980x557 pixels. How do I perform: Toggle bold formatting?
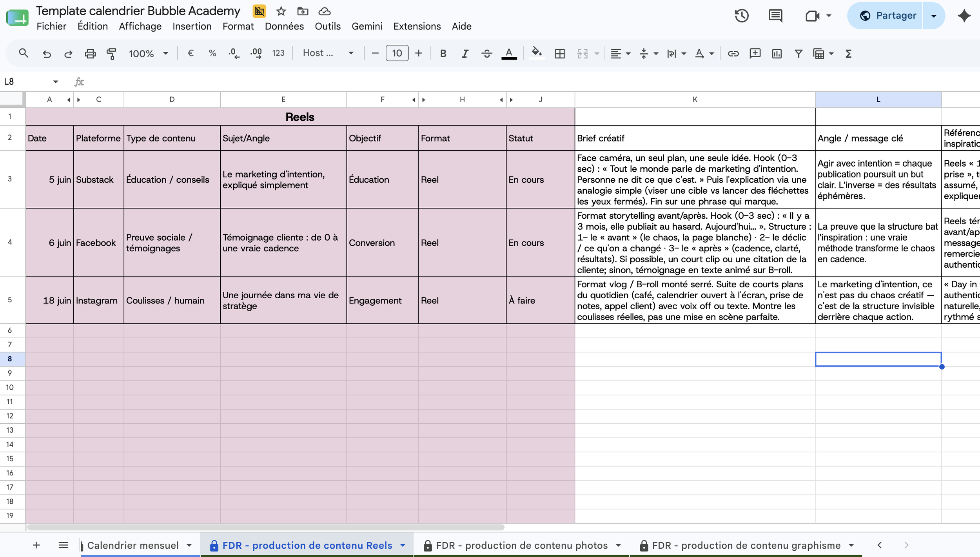pos(443,53)
